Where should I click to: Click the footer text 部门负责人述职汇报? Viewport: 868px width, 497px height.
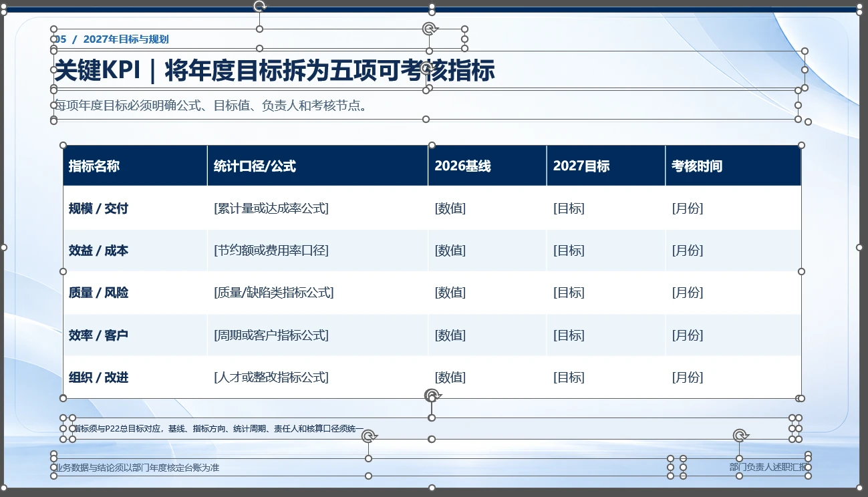[768, 468]
